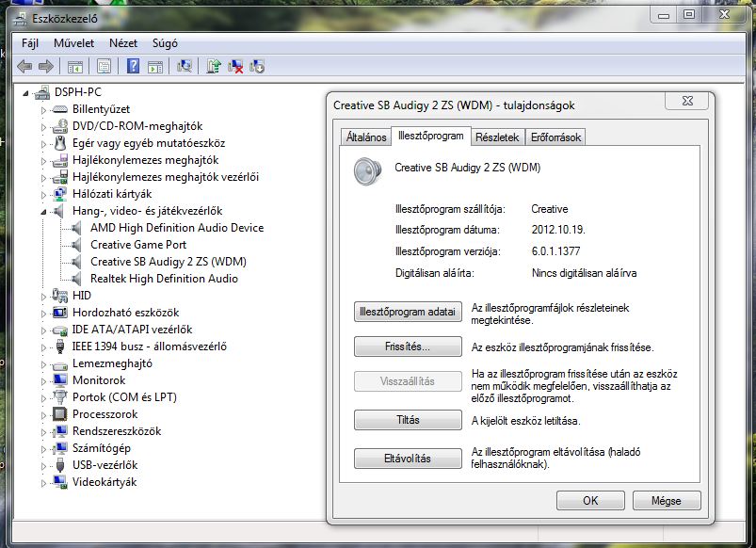Select the DSPH-PC computer icon
The image size is (756, 548).
pos(42,92)
